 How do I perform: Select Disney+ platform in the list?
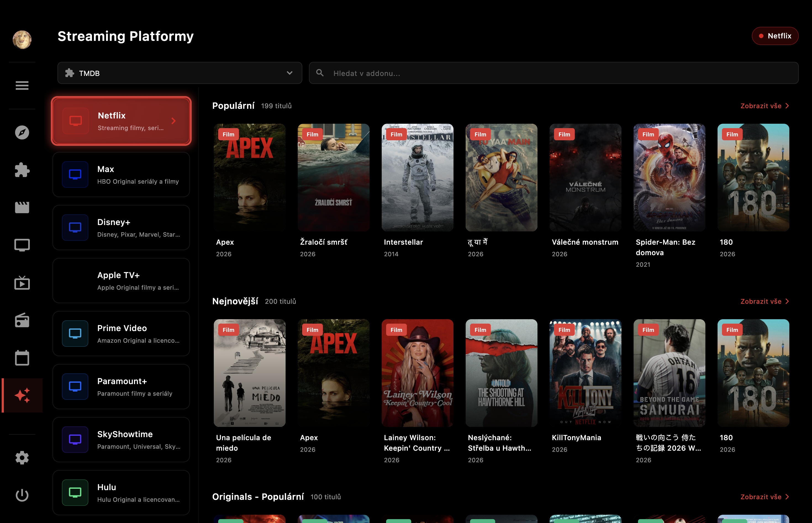tap(121, 228)
